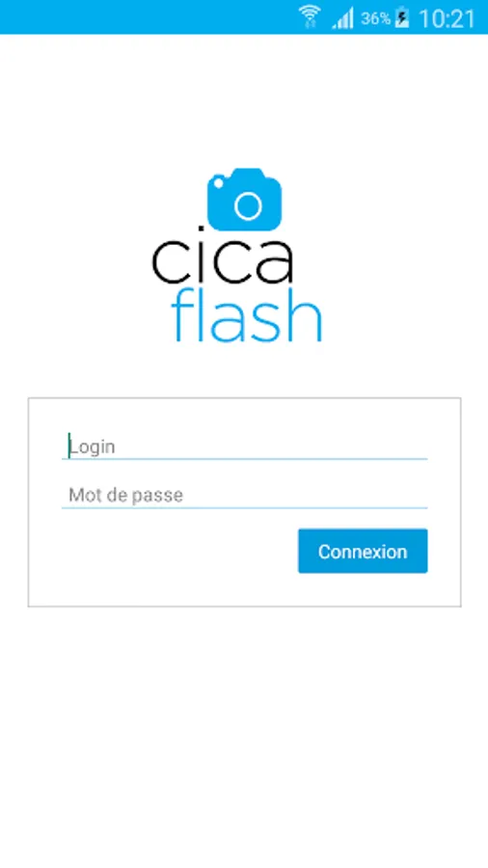This screenshot has height=868, width=488.
Task: Focus the Mot de passe field
Action: point(245,495)
